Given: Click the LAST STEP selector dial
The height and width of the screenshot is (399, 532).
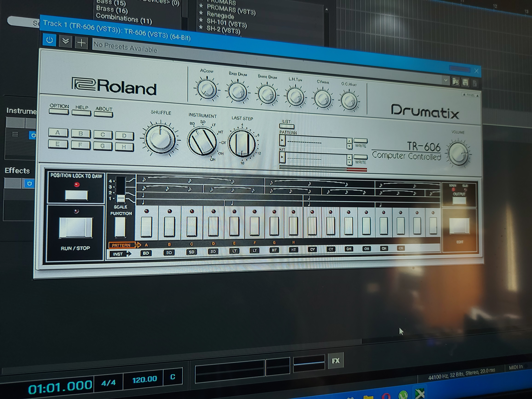Looking at the screenshot, I should [x=242, y=144].
